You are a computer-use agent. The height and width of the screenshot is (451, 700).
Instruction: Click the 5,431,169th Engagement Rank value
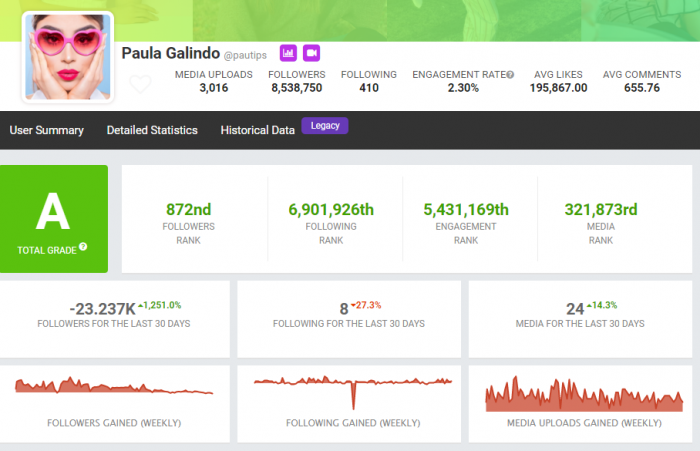click(466, 209)
